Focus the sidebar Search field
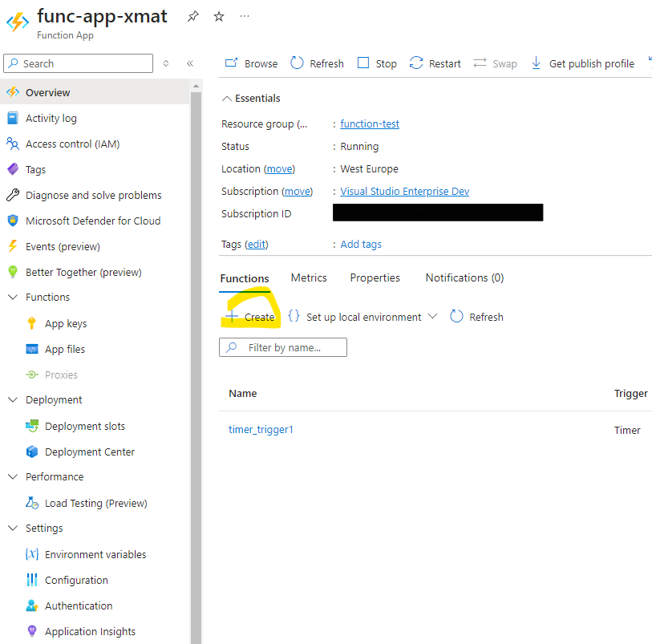The width and height of the screenshot is (652, 644). (x=78, y=63)
